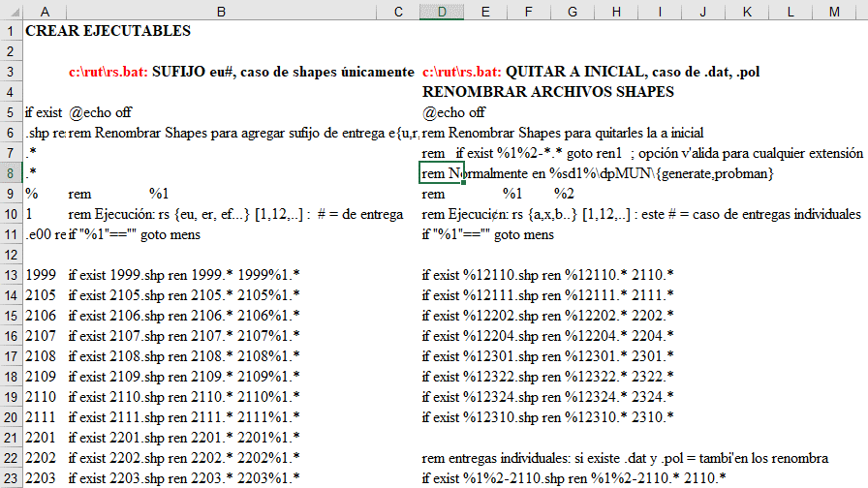The image size is (868, 488).
Task: Select column M header
Action: [834, 12]
